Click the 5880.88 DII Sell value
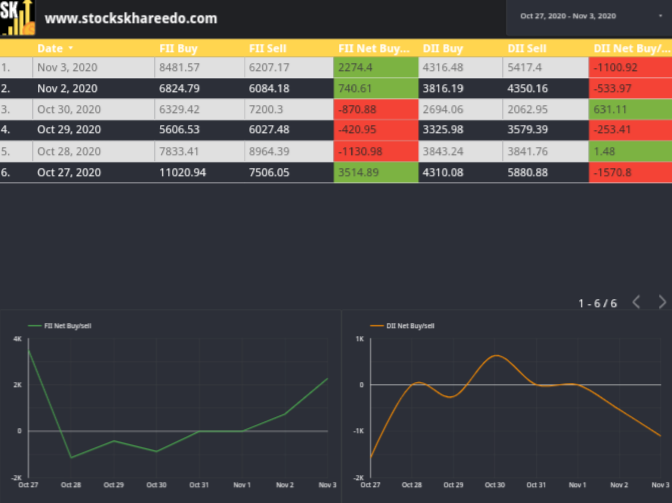 point(528,172)
